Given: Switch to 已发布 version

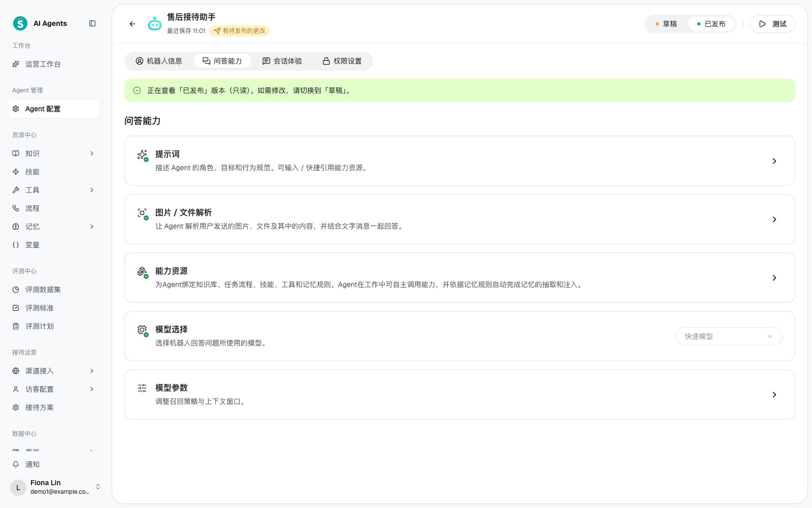Looking at the screenshot, I should 712,24.
